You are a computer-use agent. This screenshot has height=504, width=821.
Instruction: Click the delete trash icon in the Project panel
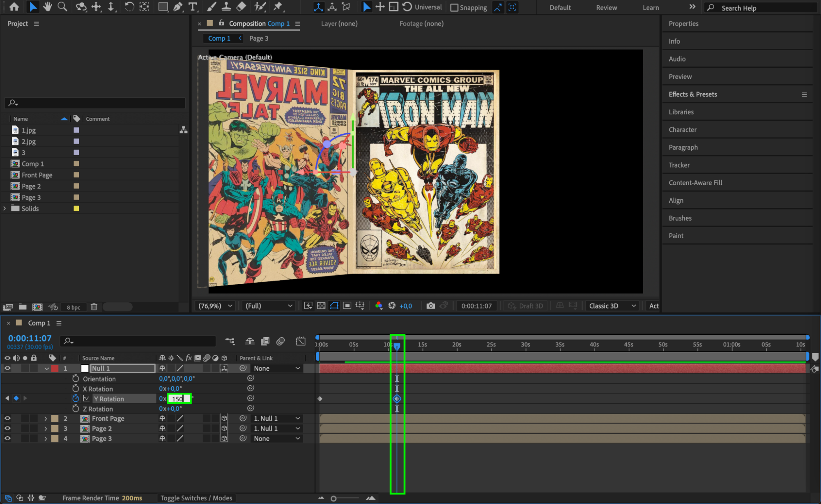[x=94, y=307]
